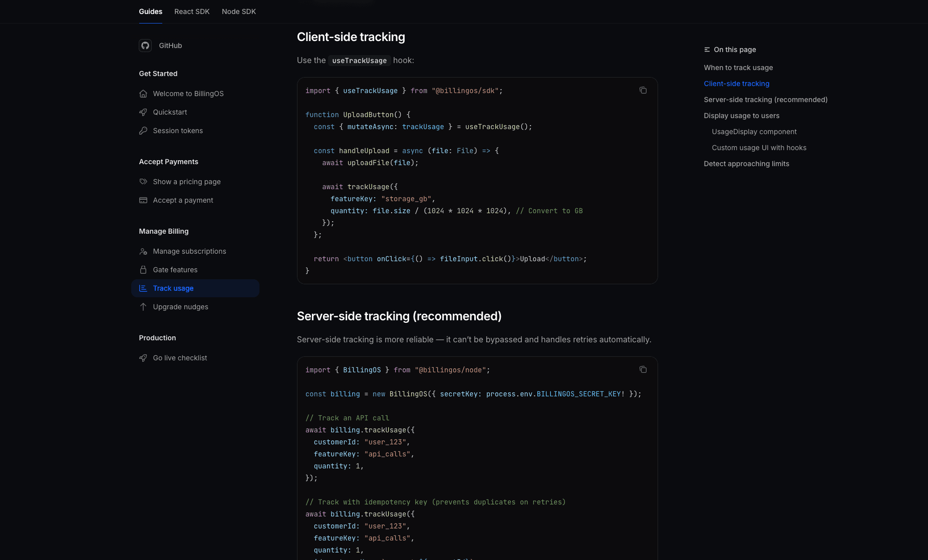Click the // Track an API call comment
This screenshot has width=928, height=560.
click(x=348, y=418)
